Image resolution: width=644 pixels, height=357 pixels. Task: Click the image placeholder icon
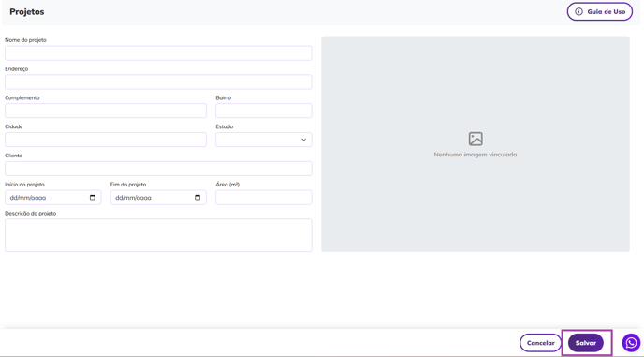[476, 139]
